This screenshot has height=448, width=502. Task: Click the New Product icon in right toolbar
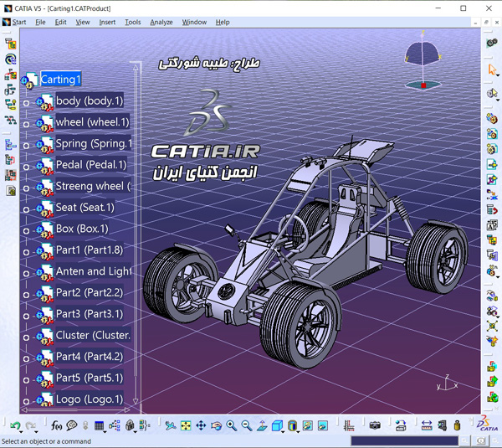(x=492, y=132)
